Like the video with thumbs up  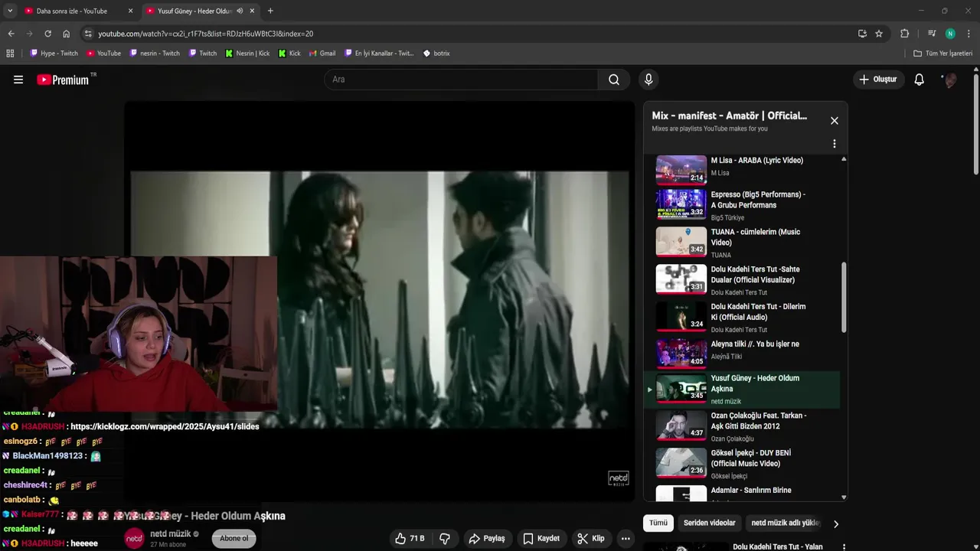410,539
